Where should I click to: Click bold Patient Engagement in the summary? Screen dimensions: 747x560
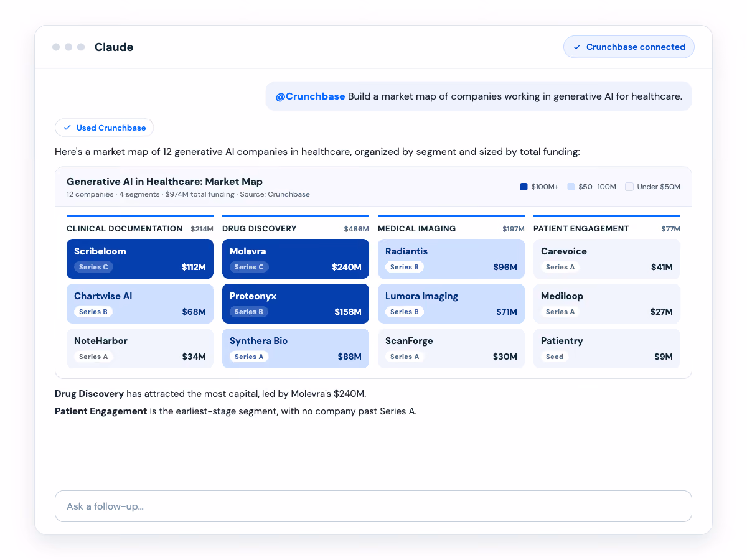(101, 411)
